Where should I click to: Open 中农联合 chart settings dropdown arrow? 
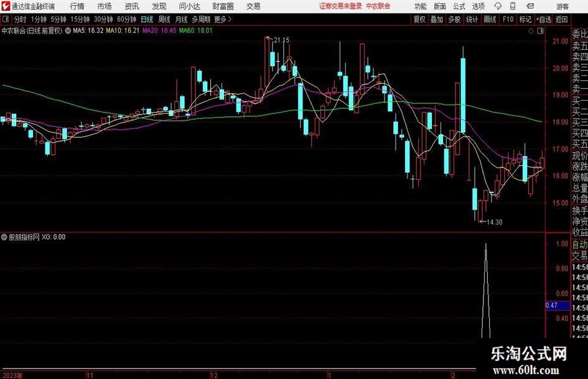point(68,30)
